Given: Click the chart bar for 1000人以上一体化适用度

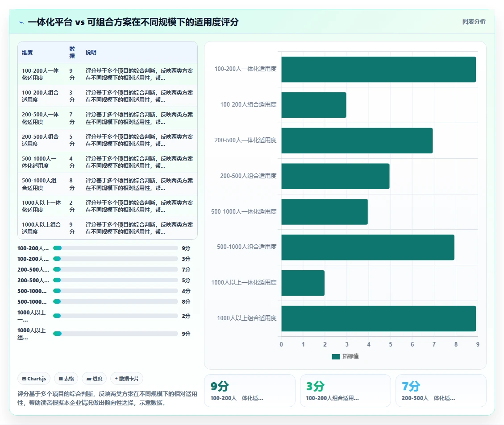Looking at the screenshot, I should (x=303, y=283).
